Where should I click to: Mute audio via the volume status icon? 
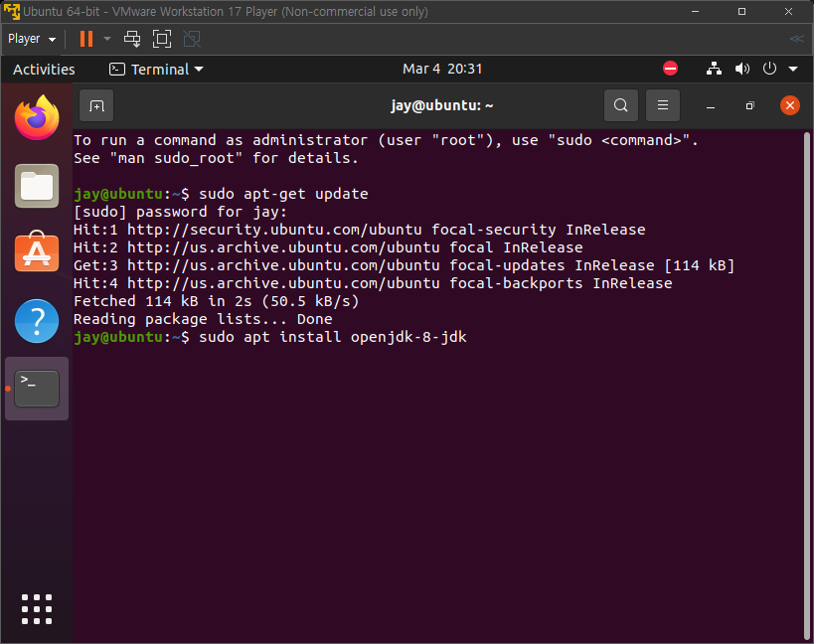741,70
